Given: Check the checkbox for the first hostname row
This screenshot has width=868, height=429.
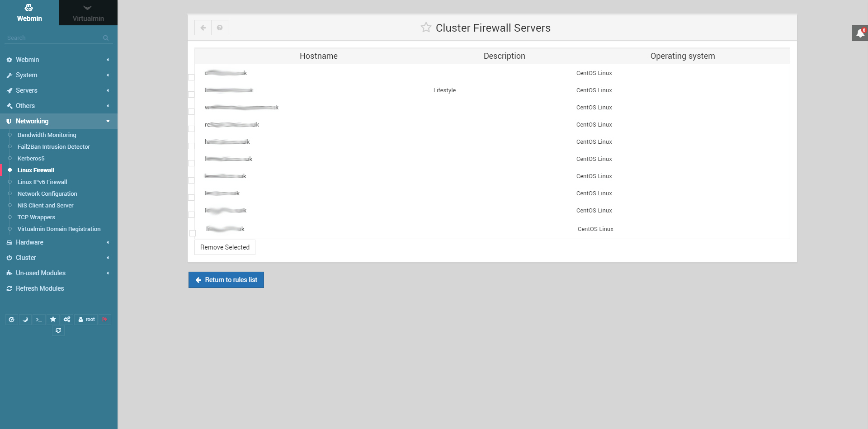Looking at the screenshot, I should 191,78.
